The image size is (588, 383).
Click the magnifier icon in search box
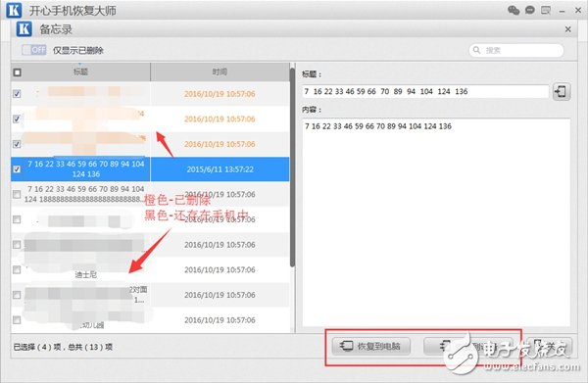[476, 50]
